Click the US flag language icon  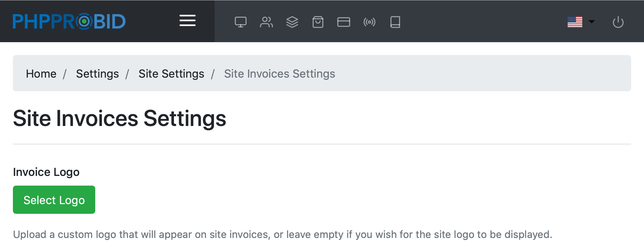(x=575, y=22)
